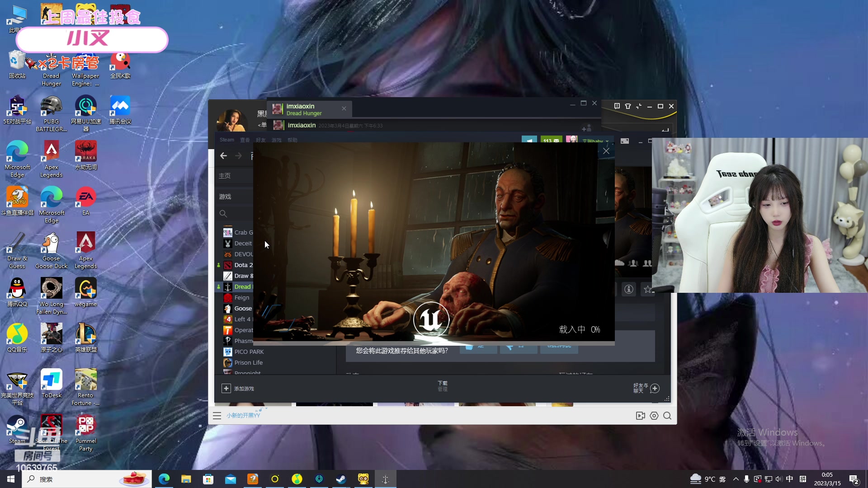Close the imxiaoxin chat tab
868x488 pixels.
[344, 108]
